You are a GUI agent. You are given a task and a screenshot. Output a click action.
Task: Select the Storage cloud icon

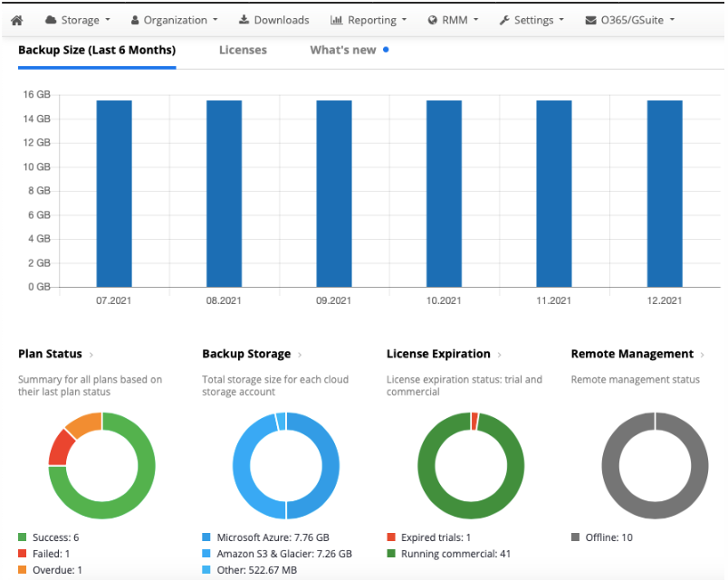click(x=51, y=19)
